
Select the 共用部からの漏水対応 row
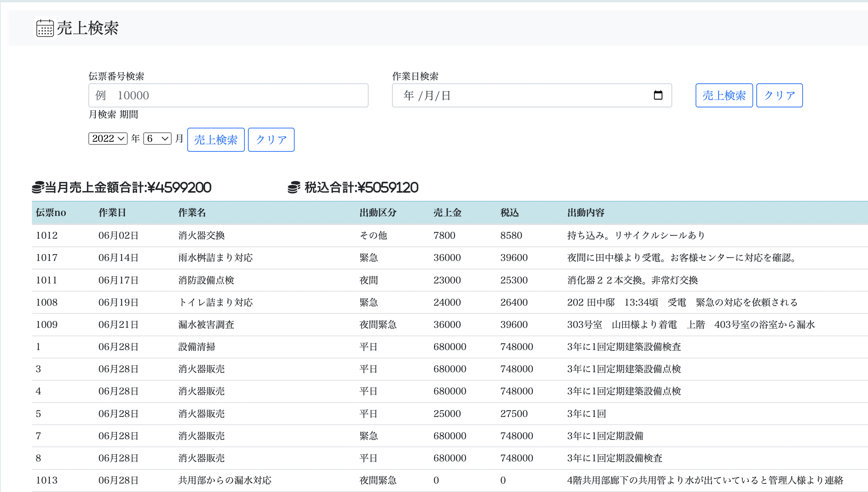225,480
